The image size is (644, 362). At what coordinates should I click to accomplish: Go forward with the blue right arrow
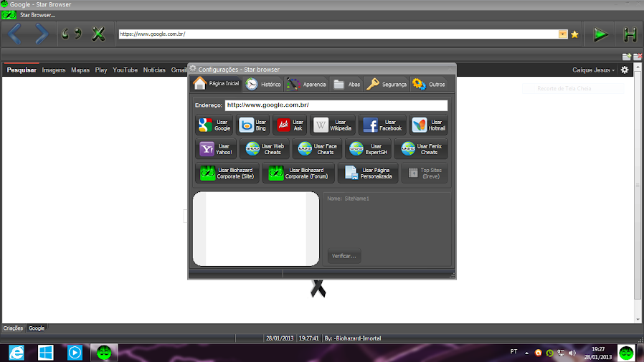42,34
